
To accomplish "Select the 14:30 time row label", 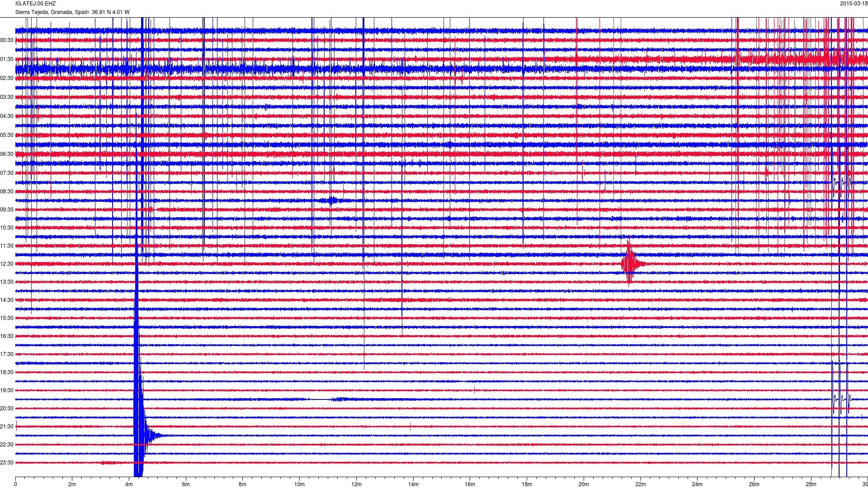I will [7, 300].
